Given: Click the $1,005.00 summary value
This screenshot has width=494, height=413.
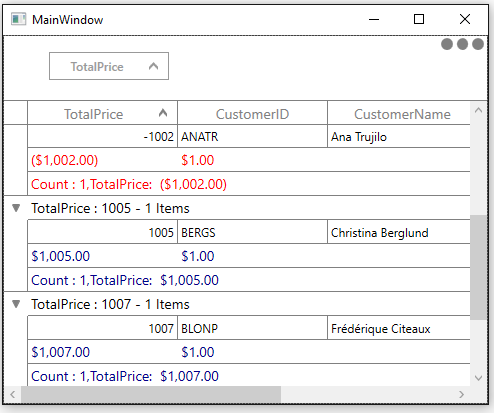Looking at the screenshot, I should (x=61, y=256).
